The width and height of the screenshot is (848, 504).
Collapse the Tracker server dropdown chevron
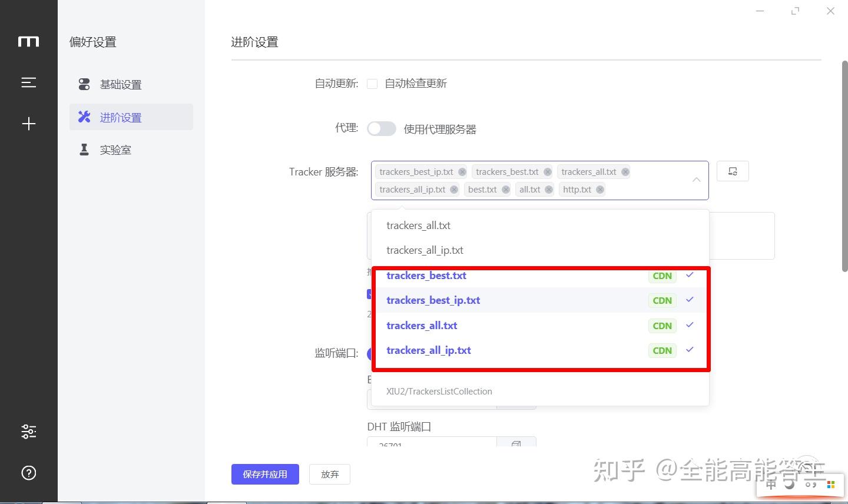pyautogui.click(x=696, y=180)
